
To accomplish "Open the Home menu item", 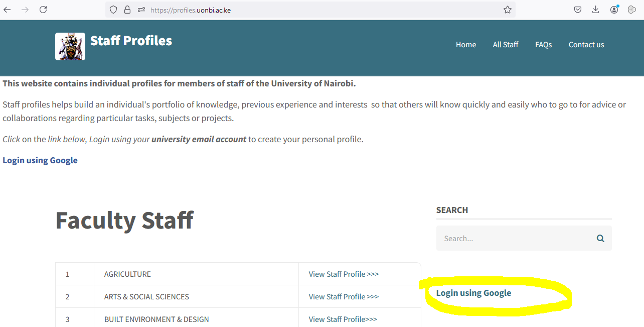I will 466,45.
